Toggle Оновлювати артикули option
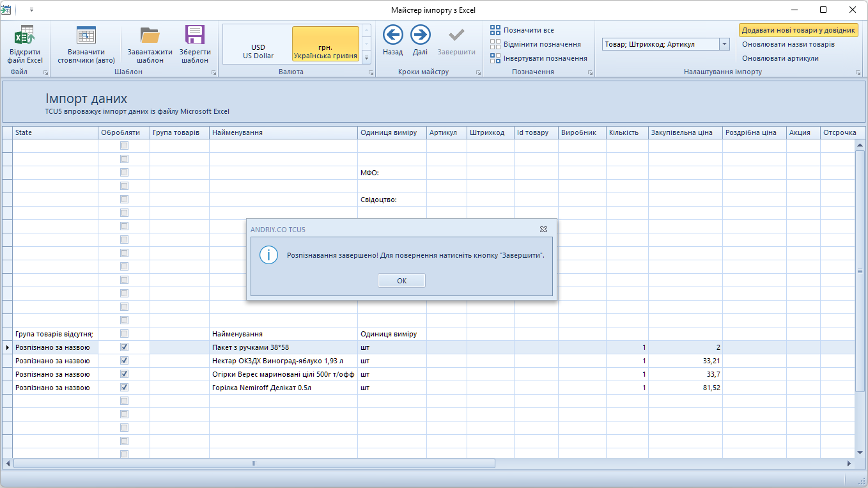The height and width of the screenshot is (488, 868). [780, 58]
